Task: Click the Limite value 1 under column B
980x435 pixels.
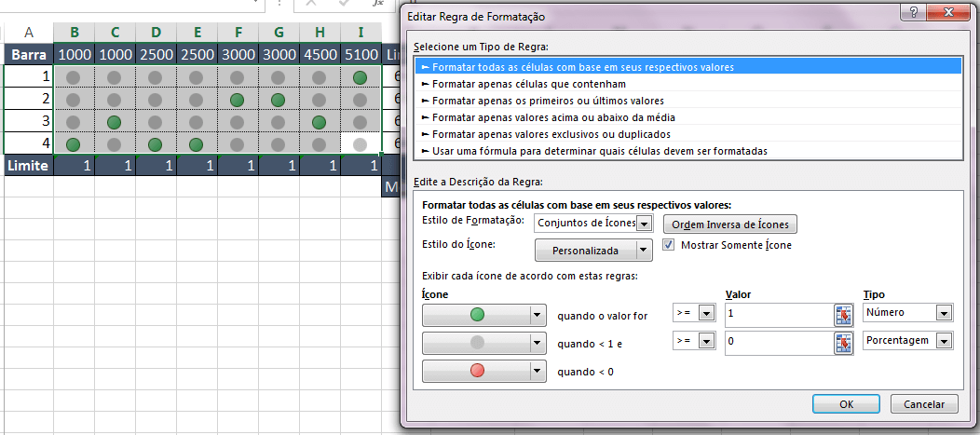Action: coord(75,166)
